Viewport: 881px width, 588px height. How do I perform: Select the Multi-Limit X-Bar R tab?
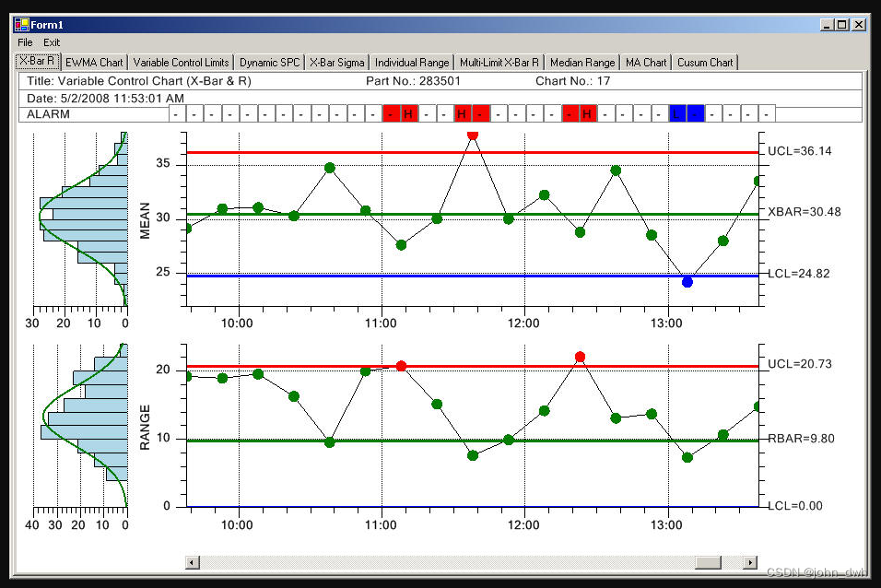pos(498,62)
